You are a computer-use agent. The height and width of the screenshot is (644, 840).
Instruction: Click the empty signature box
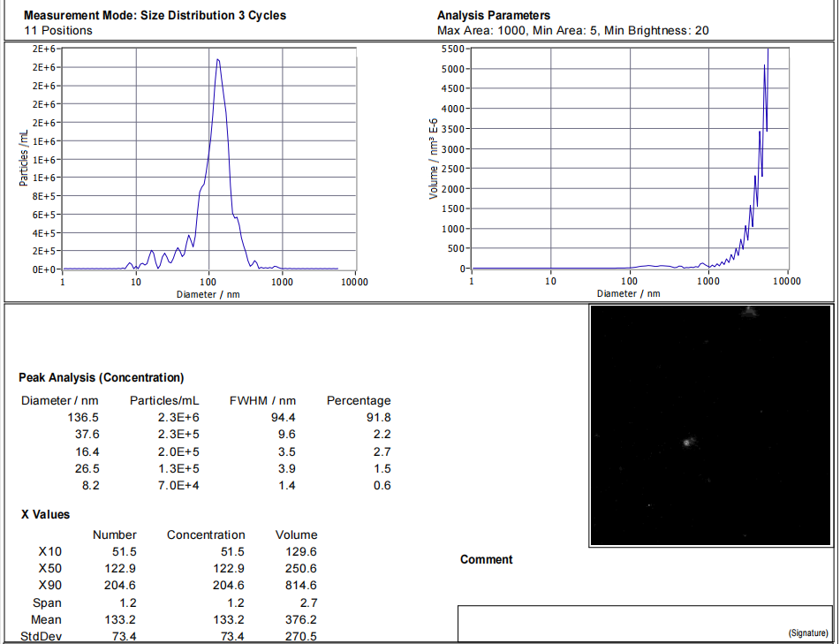[x=643, y=623]
